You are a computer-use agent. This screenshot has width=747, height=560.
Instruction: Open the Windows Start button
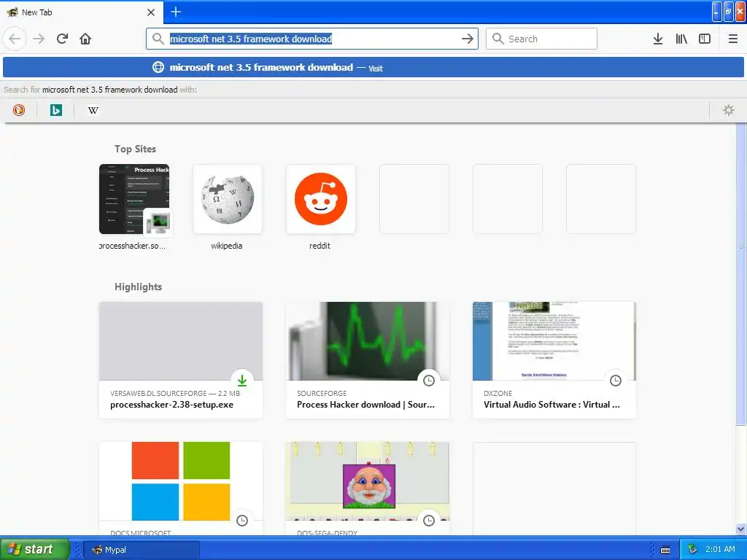pos(34,549)
